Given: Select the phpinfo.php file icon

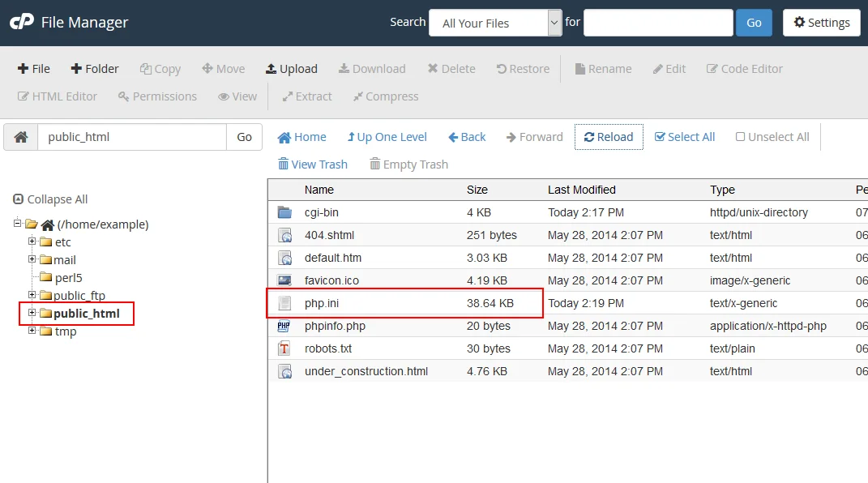Looking at the screenshot, I should click(284, 326).
